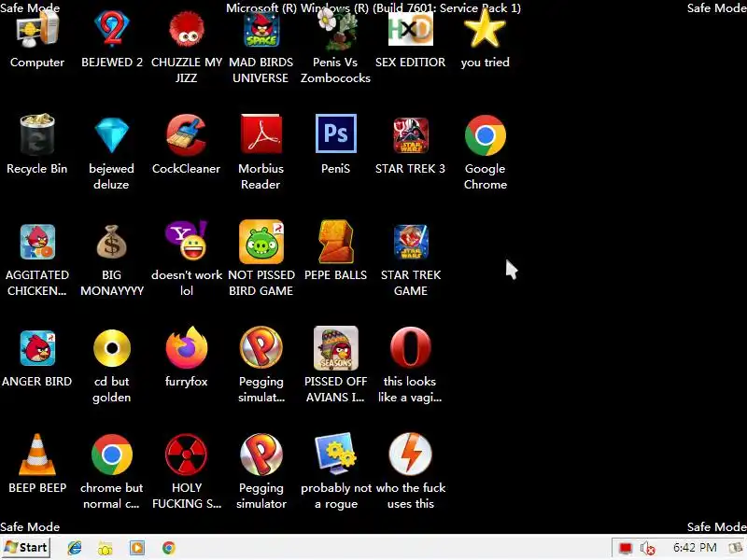Select the 'bejewed deluze' diamond icon
Viewport: 747px width, 560px height.
pos(111,135)
